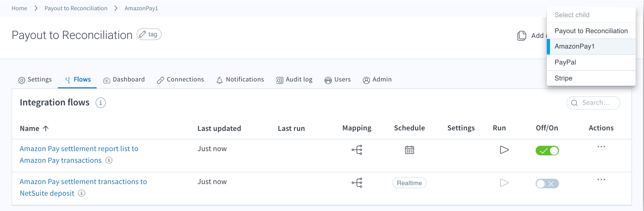Screen dimensions: 644x211
Task: Click info icon beside Amazon Pay transactions
Action: (x=109, y=160)
